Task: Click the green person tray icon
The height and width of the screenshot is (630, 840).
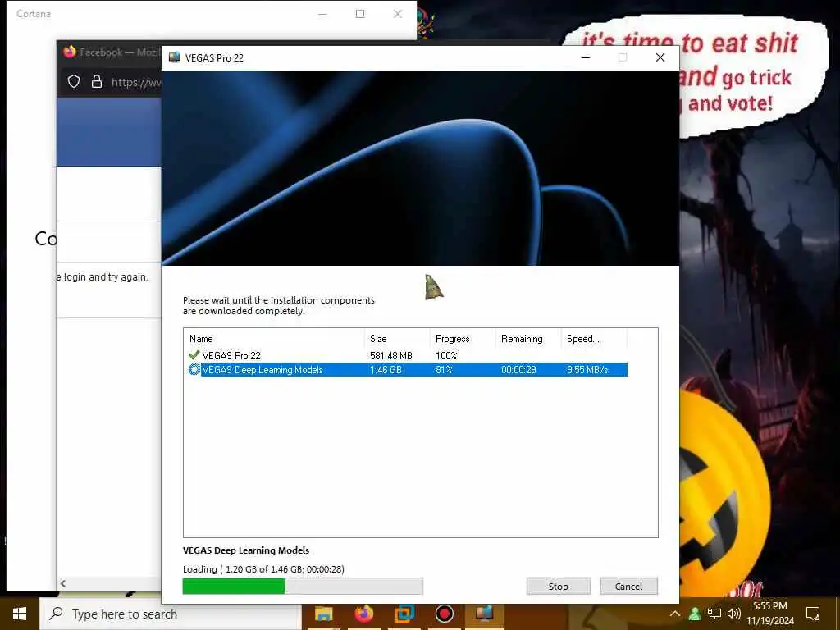Action: tap(694, 614)
